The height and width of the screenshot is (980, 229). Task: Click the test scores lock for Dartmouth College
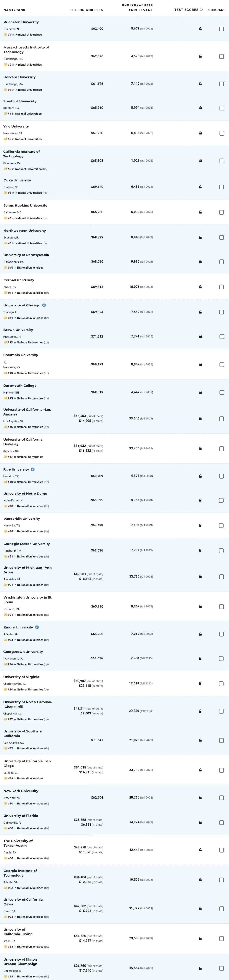pyautogui.click(x=200, y=392)
